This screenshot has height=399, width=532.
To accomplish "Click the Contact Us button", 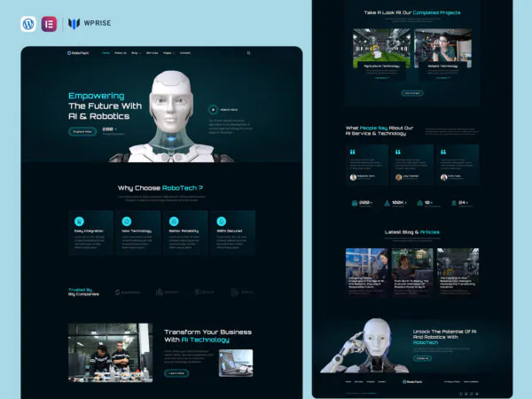I will point(422,358).
